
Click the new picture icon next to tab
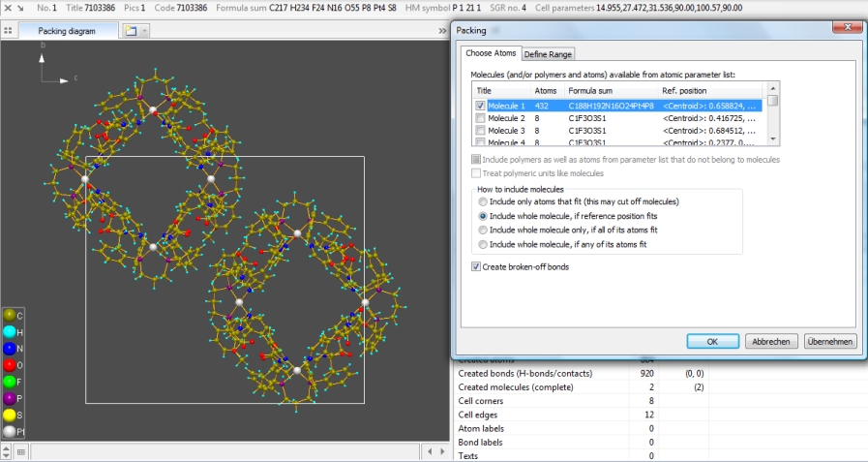[x=131, y=31]
